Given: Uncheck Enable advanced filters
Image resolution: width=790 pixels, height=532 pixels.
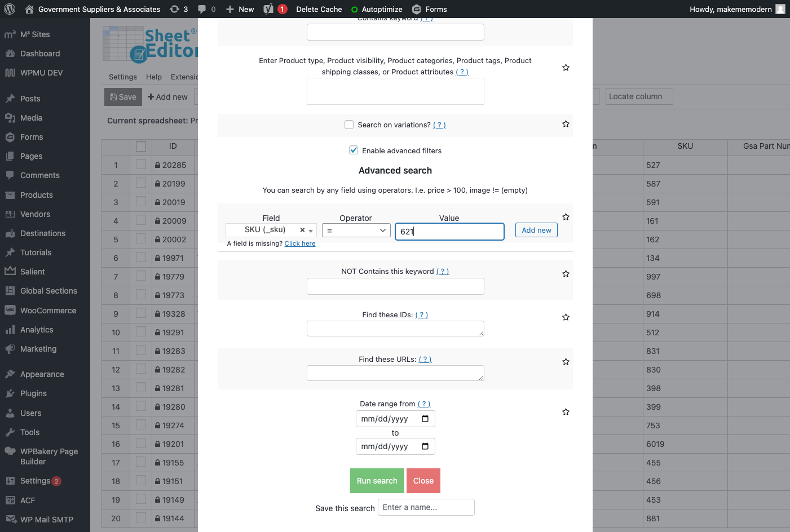Looking at the screenshot, I should 354,150.
